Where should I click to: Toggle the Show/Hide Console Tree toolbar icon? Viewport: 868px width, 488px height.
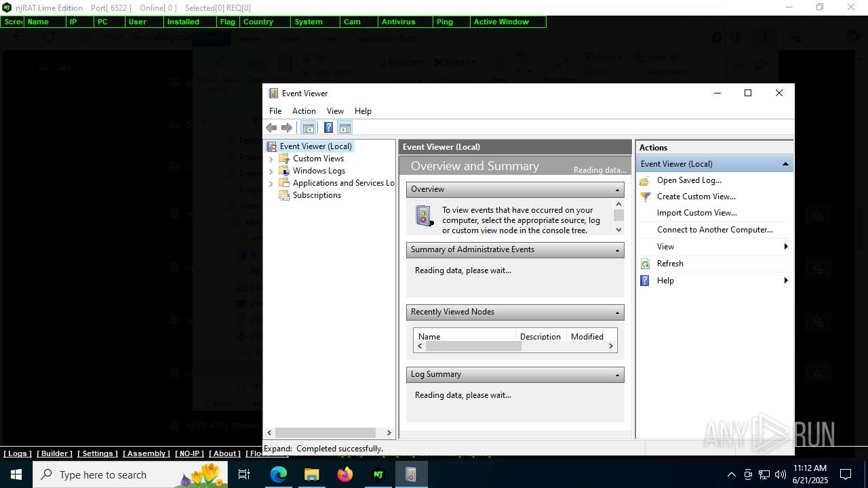(309, 127)
